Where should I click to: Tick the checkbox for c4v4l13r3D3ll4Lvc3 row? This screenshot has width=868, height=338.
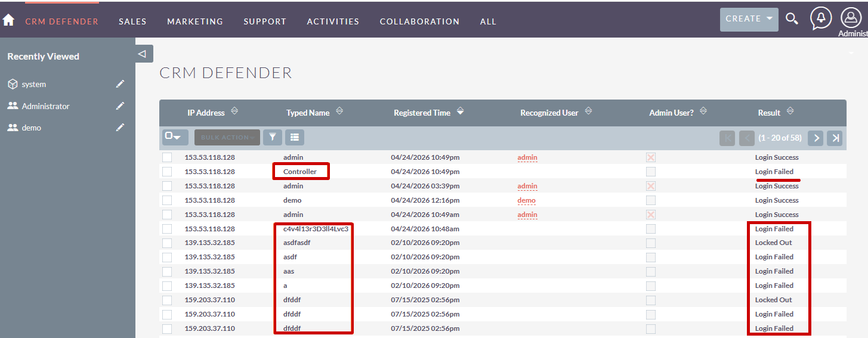[167, 229]
